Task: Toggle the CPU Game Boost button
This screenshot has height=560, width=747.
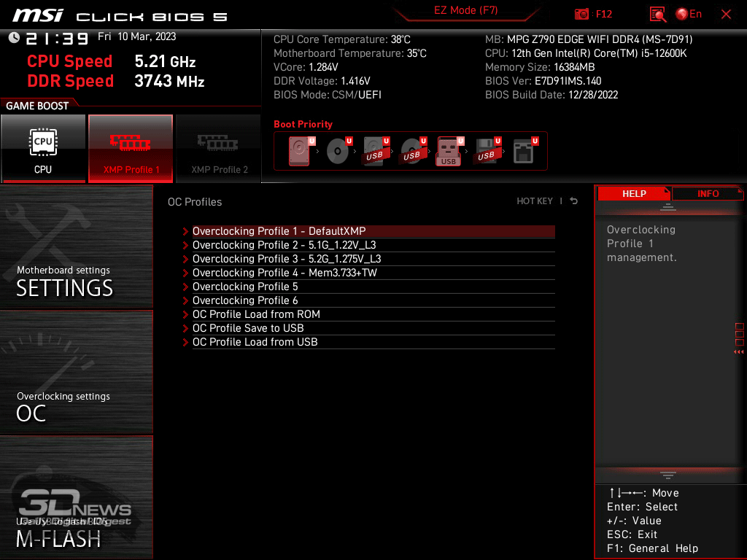Action: (x=43, y=149)
